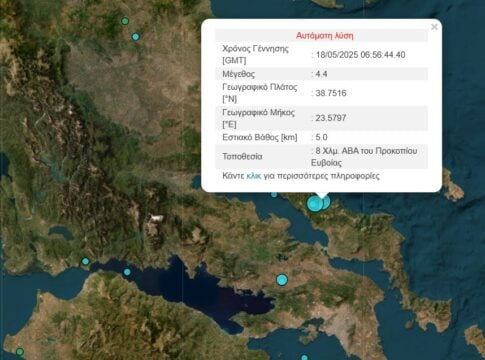Select the cyan marker on the coast near Patras
The height and width of the screenshot is (360, 485).
tap(85, 261)
